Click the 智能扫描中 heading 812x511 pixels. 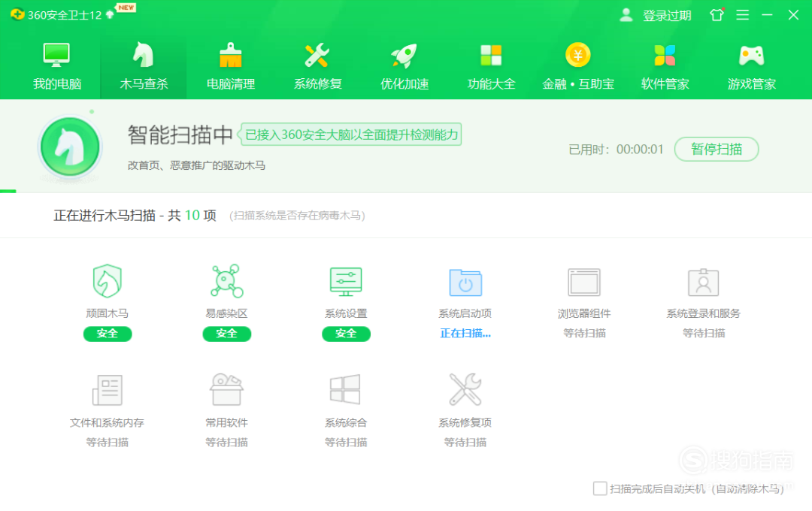[180, 135]
